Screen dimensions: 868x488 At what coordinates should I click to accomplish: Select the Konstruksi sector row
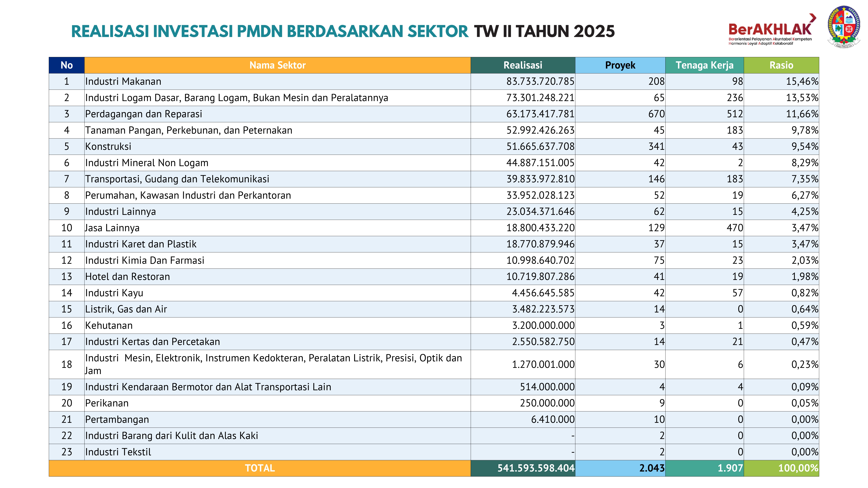236,146
